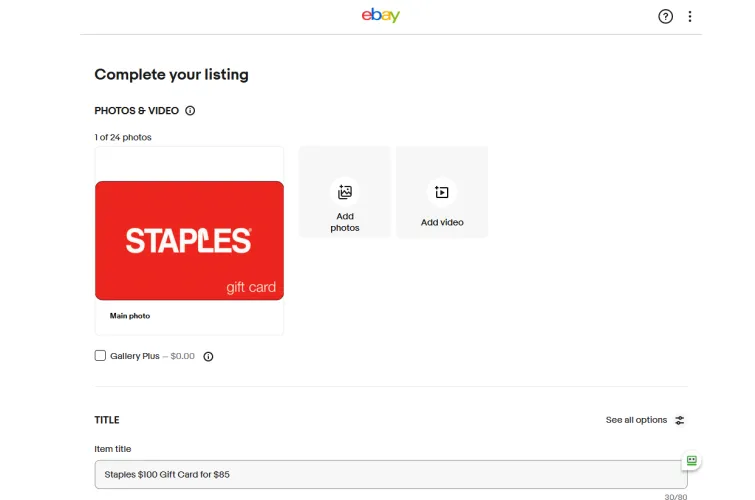This screenshot has width=755, height=500.
Task: Select the Staples gift card main photo
Action: 189,240
